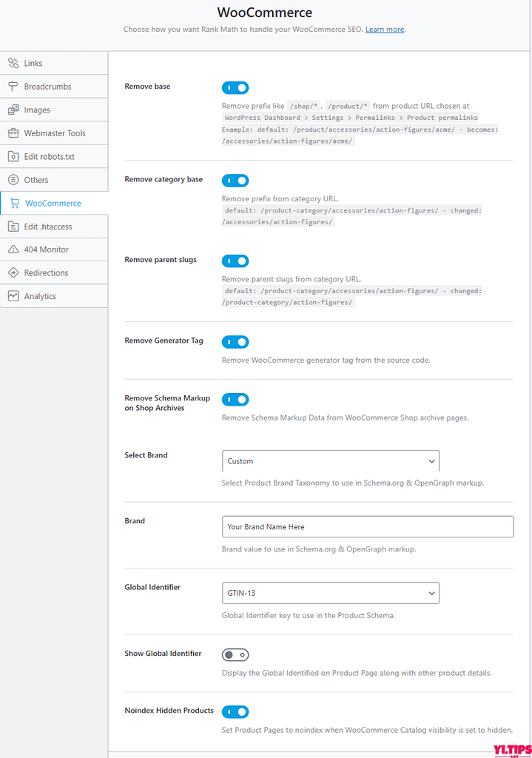Image resolution: width=532 pixels, height=758 pixels.
Task: Open the Others settings tab
Action: (53, 180)
